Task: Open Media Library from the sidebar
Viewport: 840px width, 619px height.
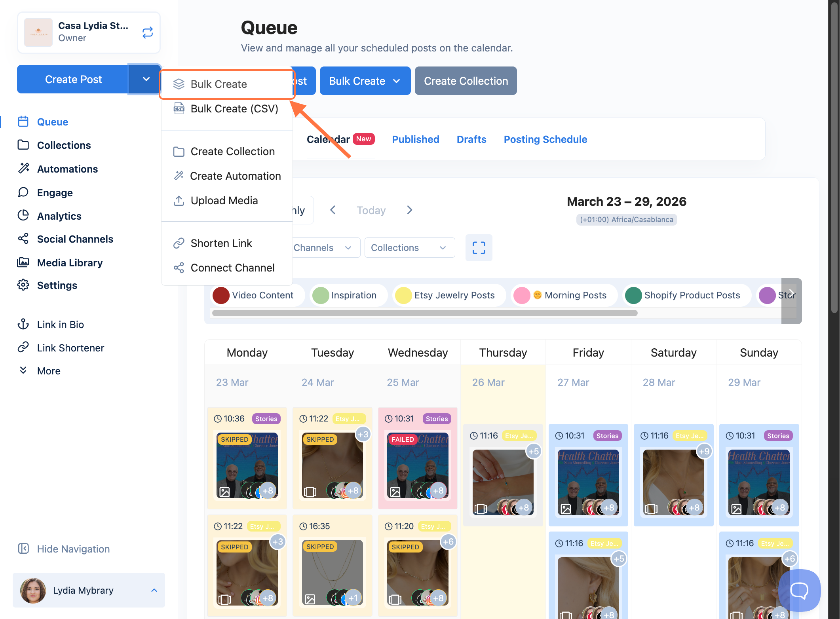Action: 70,263
